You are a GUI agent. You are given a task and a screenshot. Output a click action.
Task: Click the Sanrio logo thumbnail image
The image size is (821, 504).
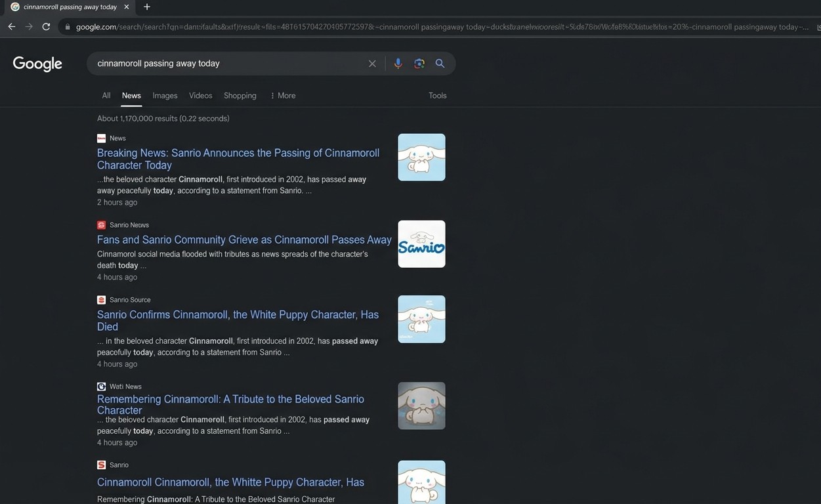click(x=421, y=244)
